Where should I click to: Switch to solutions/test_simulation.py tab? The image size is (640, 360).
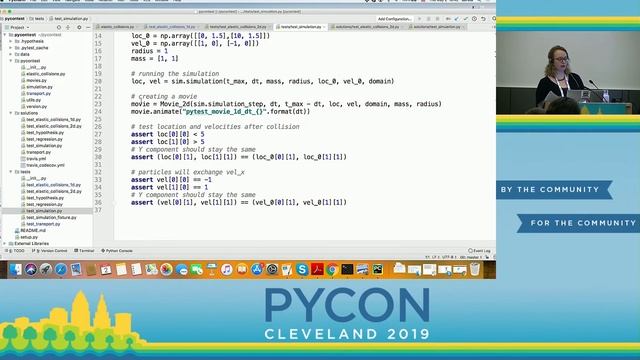coord(437,27)
